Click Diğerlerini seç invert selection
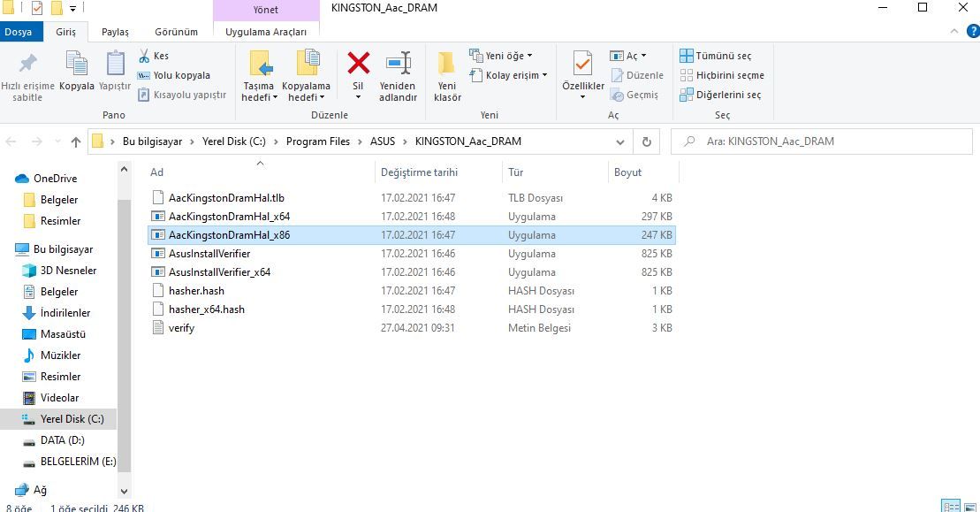The image size is (980, 512). pos(720,95)
